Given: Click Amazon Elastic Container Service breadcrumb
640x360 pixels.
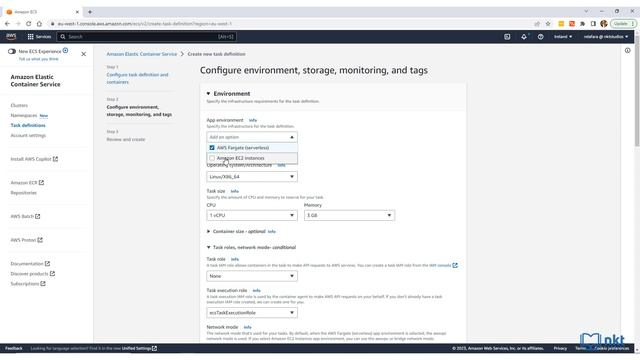Looking at the screenshot, I should click(142, 54).
